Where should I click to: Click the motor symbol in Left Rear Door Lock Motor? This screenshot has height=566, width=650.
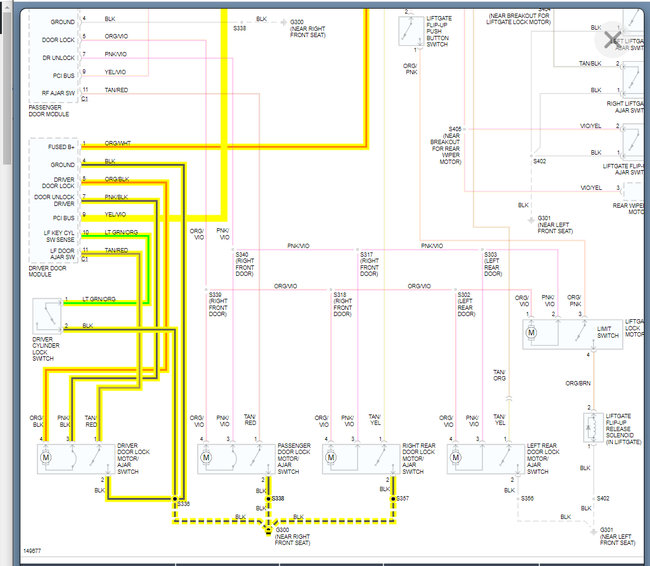pos(456,458)
